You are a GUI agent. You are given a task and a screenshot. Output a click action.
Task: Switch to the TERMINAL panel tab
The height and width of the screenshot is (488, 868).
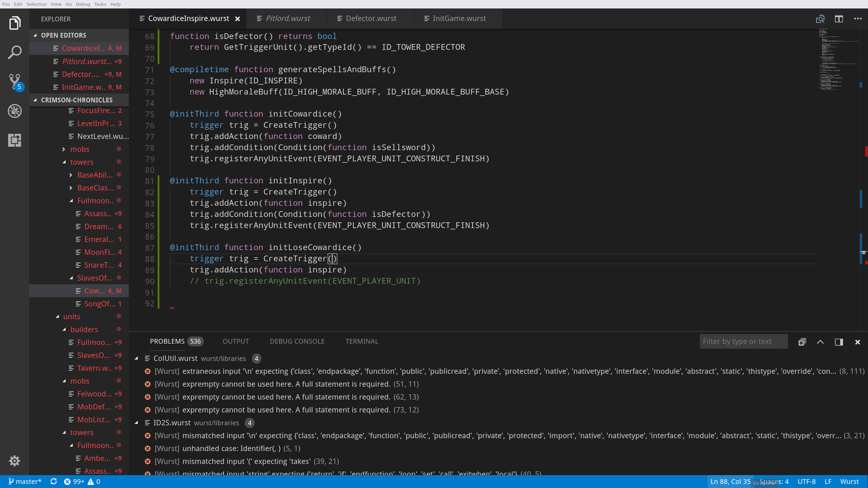click(361, 341)
